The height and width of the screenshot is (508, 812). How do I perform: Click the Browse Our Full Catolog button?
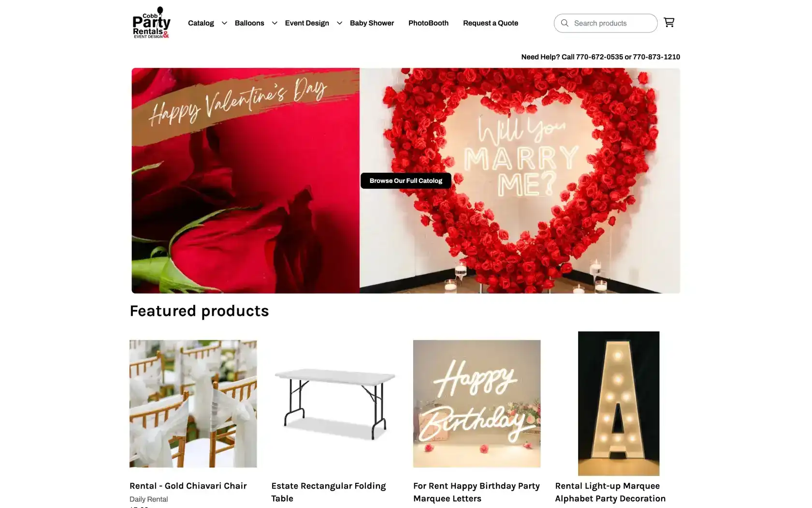[406, 180]
